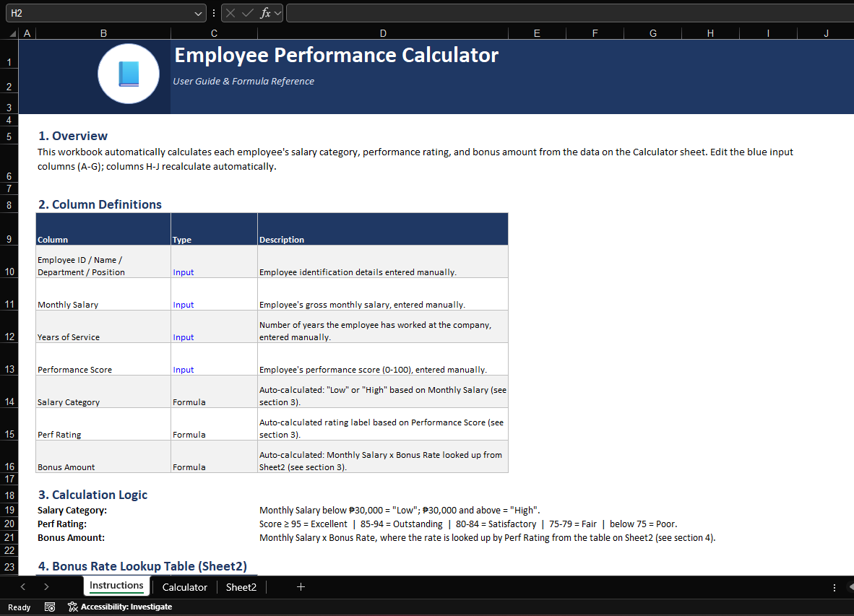854x616 pixels.
Task: Click the 'Score ≥ 95 = Excellent' logic line
Action: pyautogui.click(x=468, y=524)
